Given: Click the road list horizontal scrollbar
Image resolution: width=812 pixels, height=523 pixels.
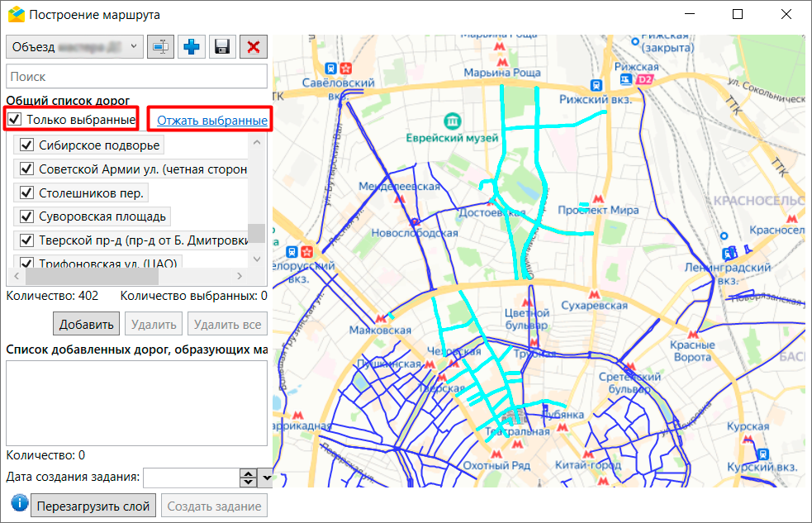Looking at the screenshot, I should [x=132, y=277].
